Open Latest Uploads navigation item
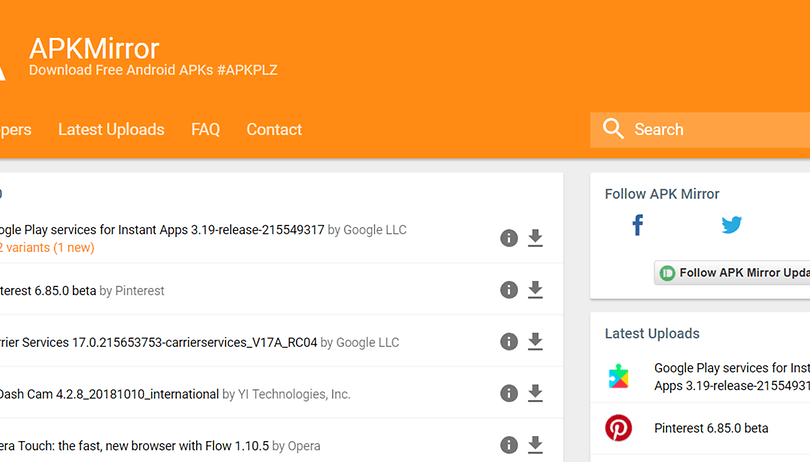Image resolution: width=810 pixels, height=462 pixels. pyautogui.click(x=111, y=129)
